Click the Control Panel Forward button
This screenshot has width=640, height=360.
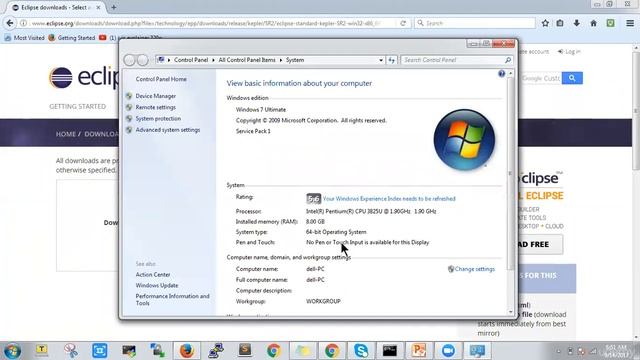tap(142, 60)
